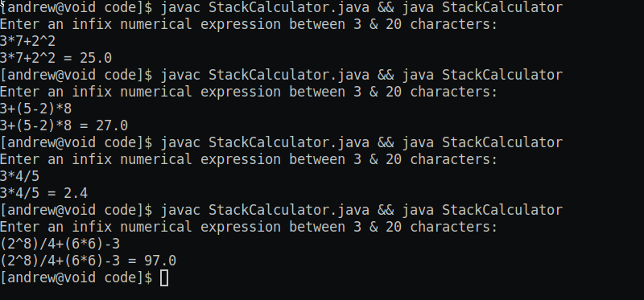Click the first 'Enter an infix' prompt line
The height and width of the screenshot is (300, 644).
249,24
